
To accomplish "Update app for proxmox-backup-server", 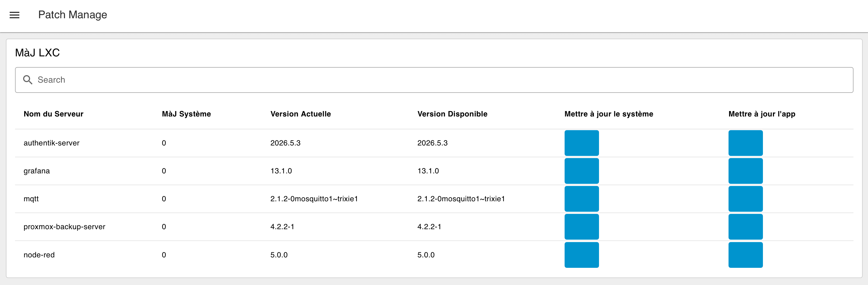I will 745,227.
